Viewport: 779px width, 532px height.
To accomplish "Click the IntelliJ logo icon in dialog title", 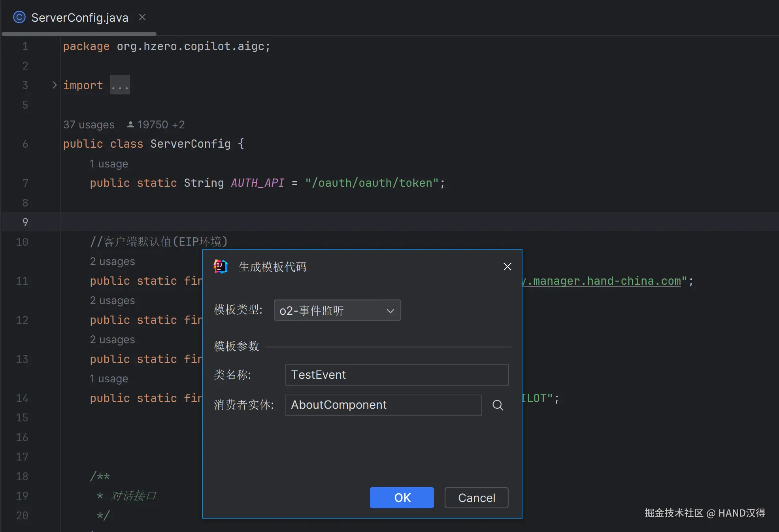I will pos(221,267).
